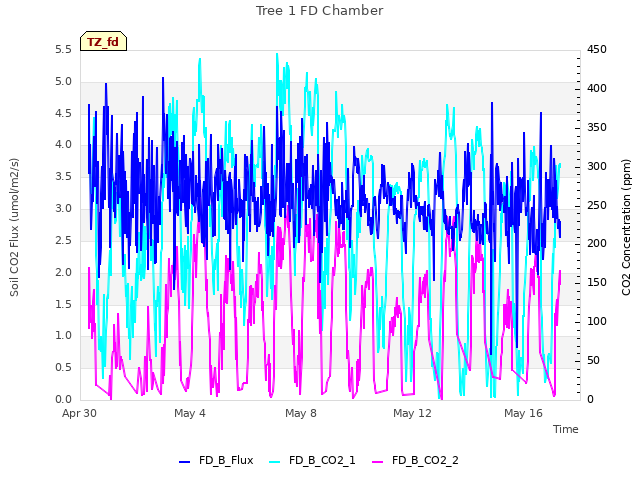
Task: Click the 3.0 left axis tick label
Action: 64,209
